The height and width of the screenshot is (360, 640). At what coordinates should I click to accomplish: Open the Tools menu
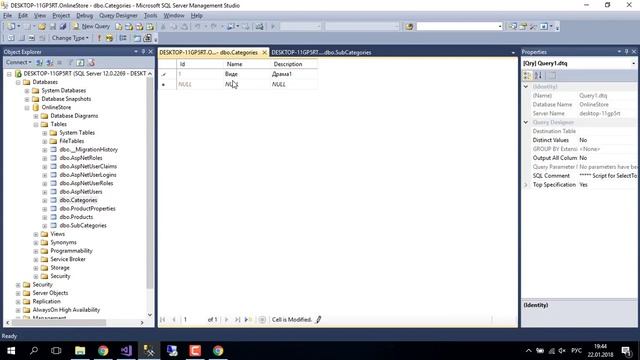pyautogui.click(x=150, y=16)
